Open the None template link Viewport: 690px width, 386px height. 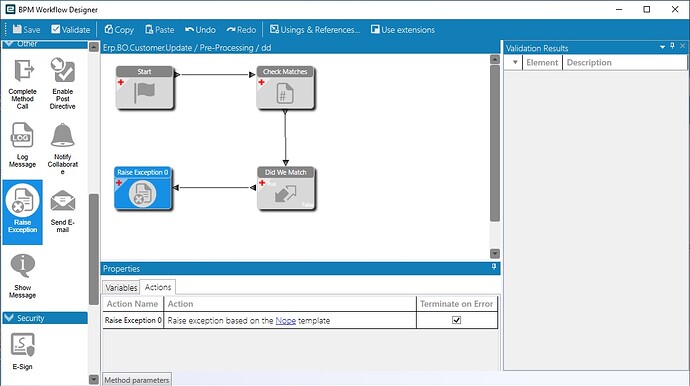[286, 320]
